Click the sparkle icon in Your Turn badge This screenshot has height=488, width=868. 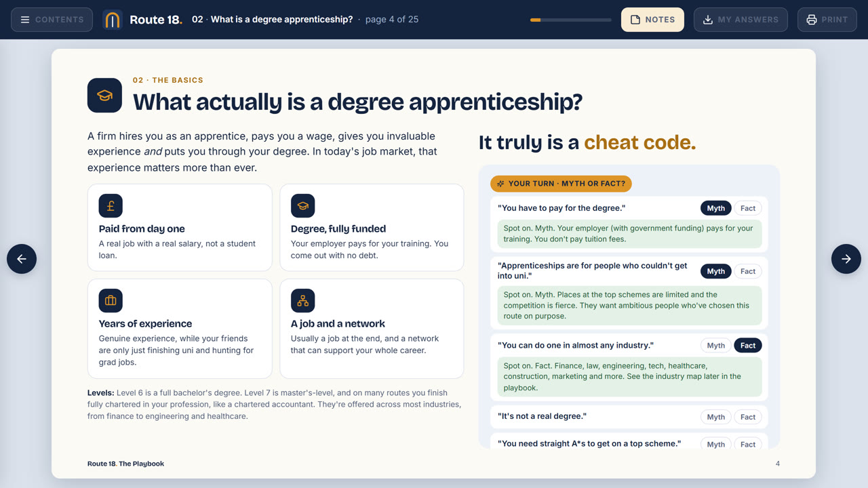coord(500,184)
